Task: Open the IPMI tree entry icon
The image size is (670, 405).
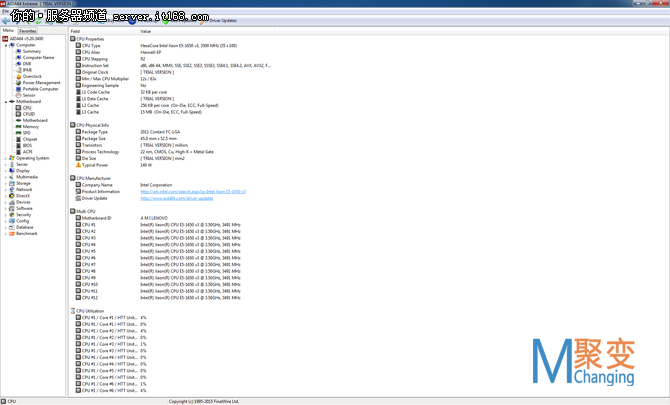Action: [18, 70]
